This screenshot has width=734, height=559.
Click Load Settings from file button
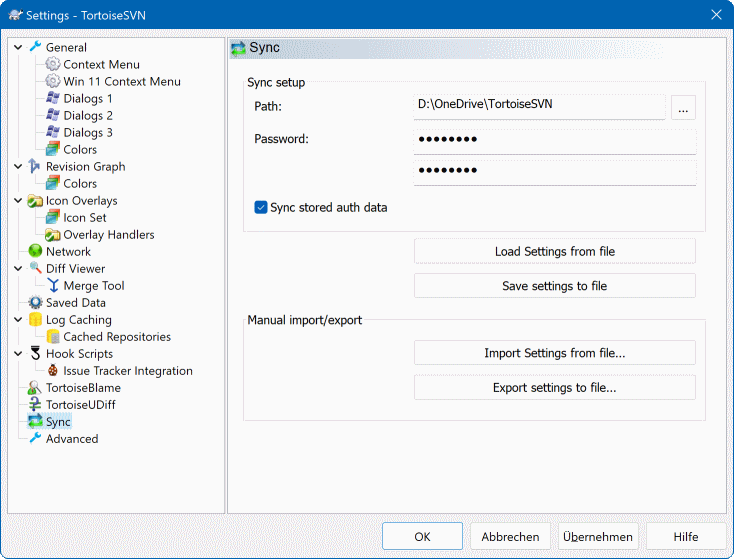(555, 251)
